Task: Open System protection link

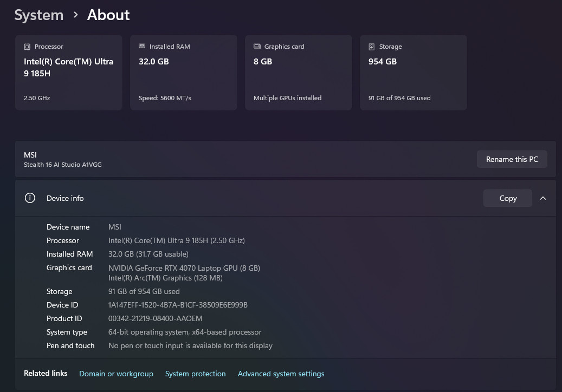Action: [195, 374]
